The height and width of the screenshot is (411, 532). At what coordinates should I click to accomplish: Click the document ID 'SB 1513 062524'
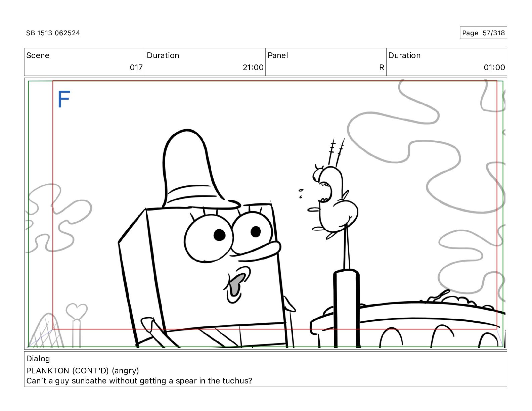53,33
